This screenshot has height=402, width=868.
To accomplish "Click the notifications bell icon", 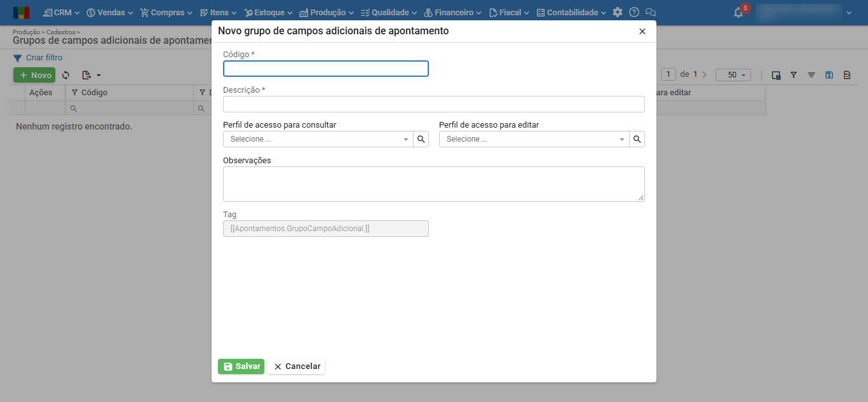I will click(x=738, y=13).
